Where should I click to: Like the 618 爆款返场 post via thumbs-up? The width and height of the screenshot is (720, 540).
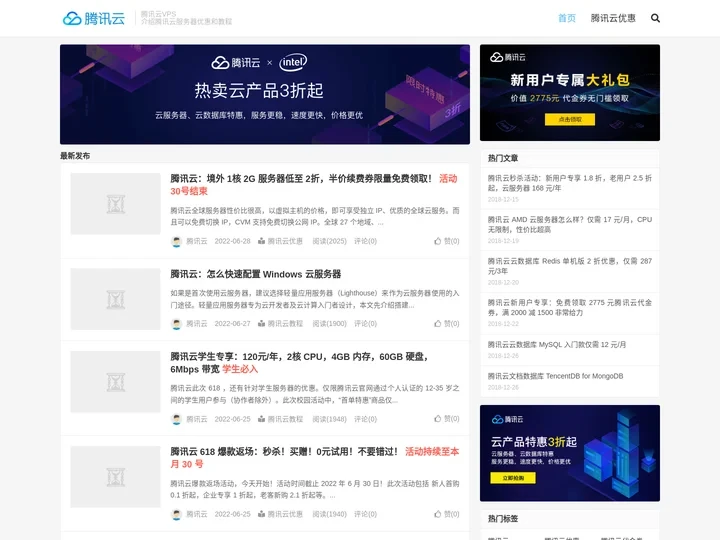[x=438, y=514]
